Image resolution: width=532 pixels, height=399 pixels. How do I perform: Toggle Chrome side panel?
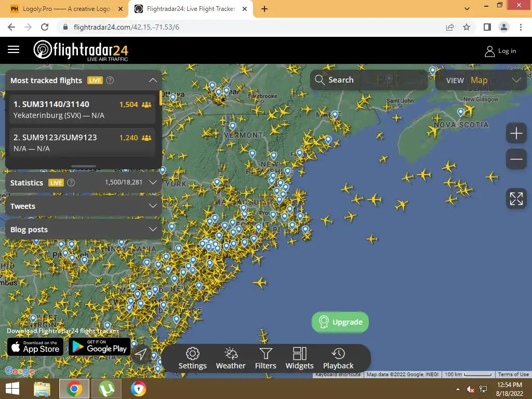click(x=487, y=27)
